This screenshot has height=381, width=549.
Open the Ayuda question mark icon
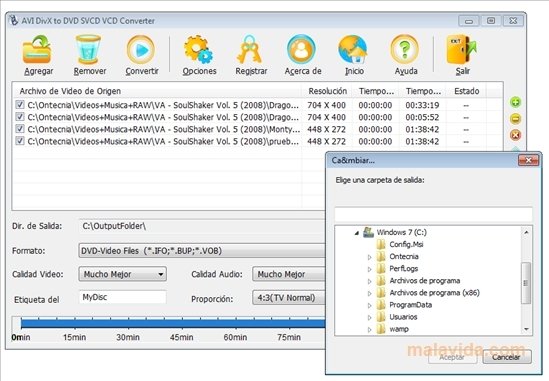[x=404, y=50]
